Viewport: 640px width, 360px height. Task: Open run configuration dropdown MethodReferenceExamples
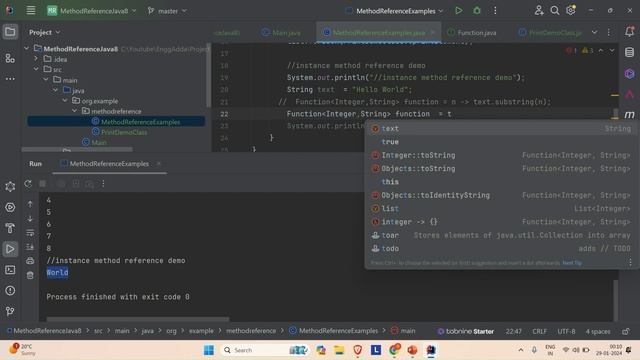[394, 11]
